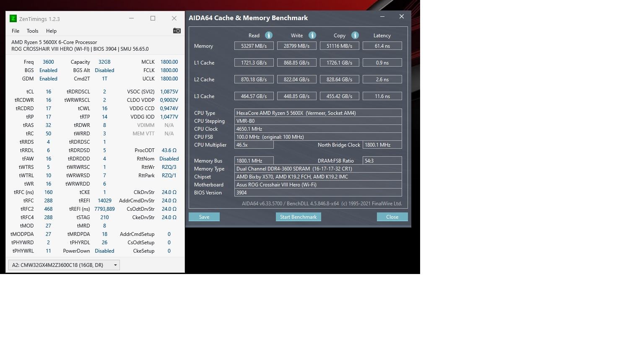Click L3 Cache latency 11.6 ns

coord(382,96)
